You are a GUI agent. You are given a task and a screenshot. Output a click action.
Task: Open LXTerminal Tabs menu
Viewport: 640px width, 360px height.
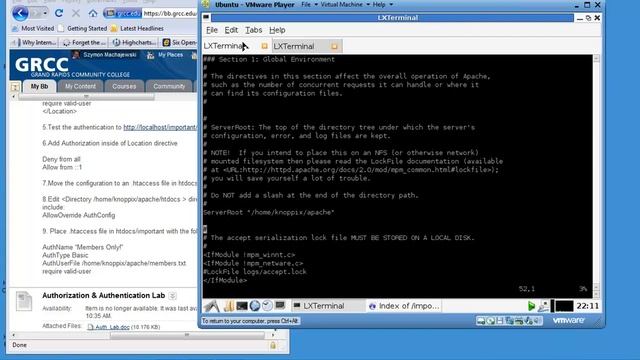tap(253, 30)
